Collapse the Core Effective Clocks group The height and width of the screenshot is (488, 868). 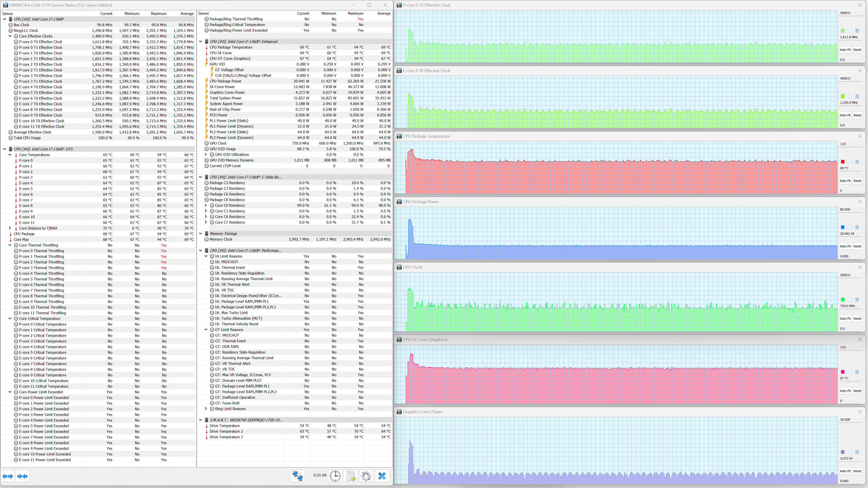coord(10,36)
